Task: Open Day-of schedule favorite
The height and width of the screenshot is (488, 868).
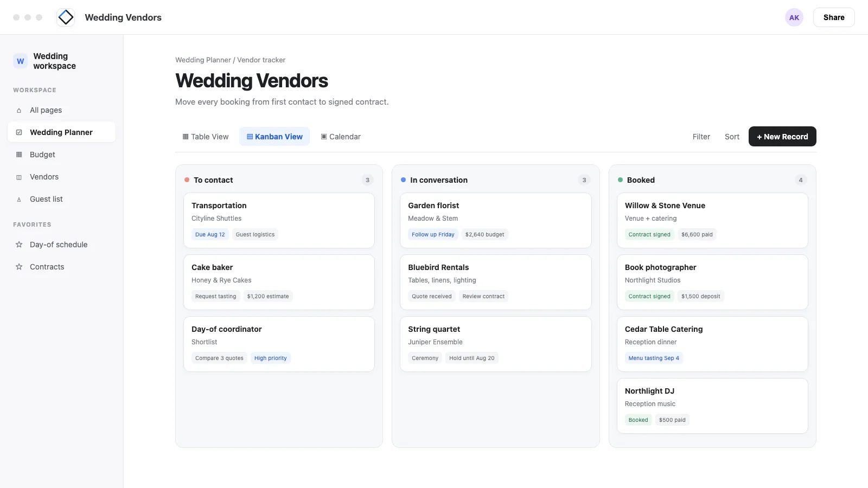Action: 61,245
